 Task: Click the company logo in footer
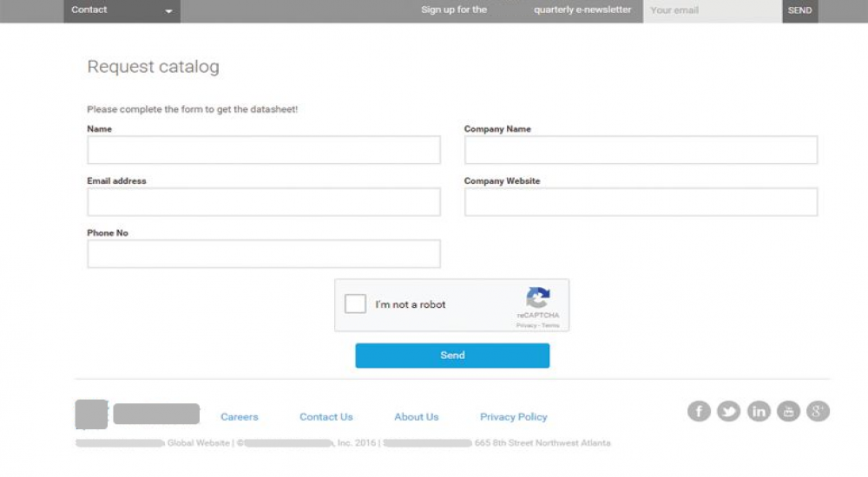[x=137, y=414]
